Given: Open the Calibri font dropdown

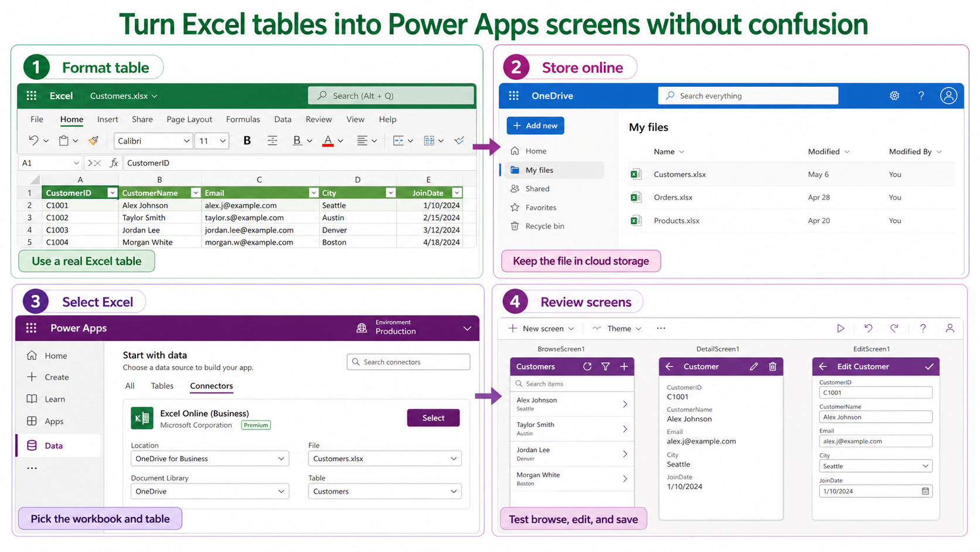Looking at the screenshot, I should (x=186, y=141).
